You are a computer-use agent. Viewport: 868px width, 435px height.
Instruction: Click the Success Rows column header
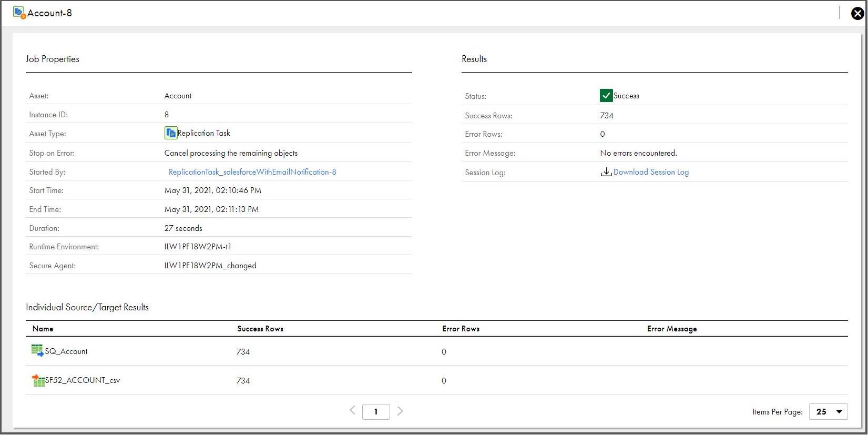point(260,329)
